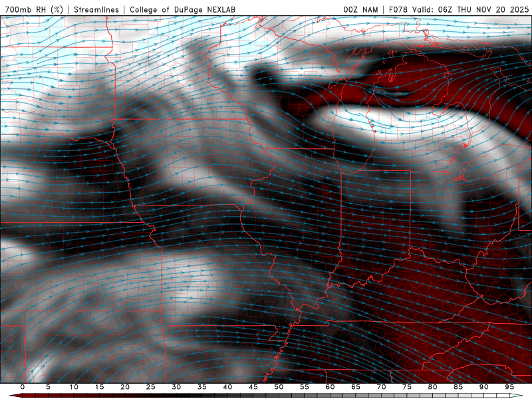Click "Valid: 06Z THU NOV 20 2025" text
This screenshot has width=532, height=399.
[x=471, y=9]
